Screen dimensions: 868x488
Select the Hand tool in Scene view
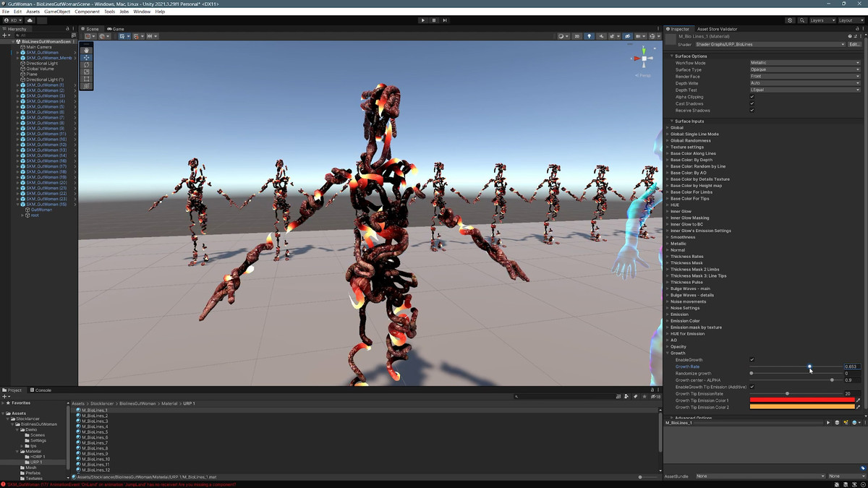[x=87, y=50]
